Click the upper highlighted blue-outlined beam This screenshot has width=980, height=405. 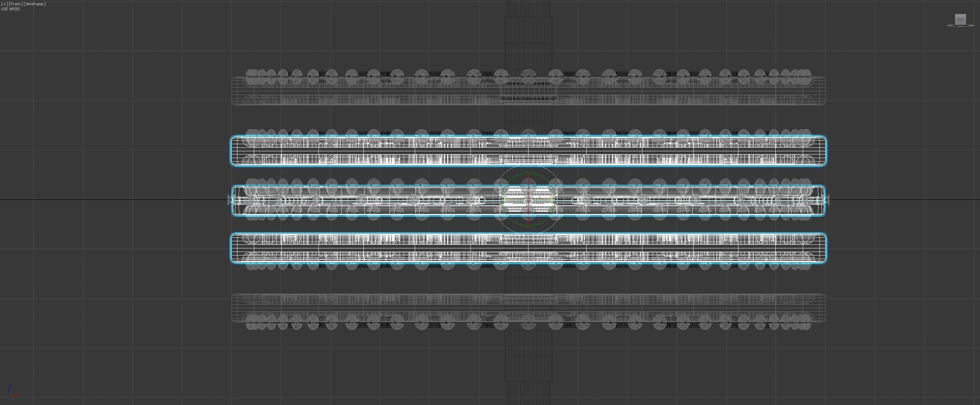pyautogui.click(x=381, y=151)
